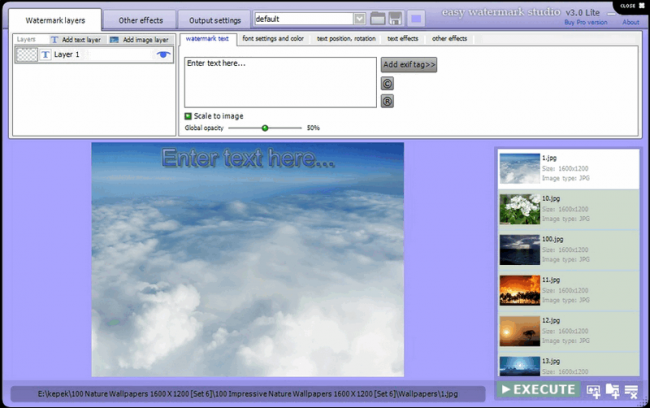Select the 10.jpg flowers thumbnail
The width and height of the screenshot is (650, 408).
(x=519, y=209)
